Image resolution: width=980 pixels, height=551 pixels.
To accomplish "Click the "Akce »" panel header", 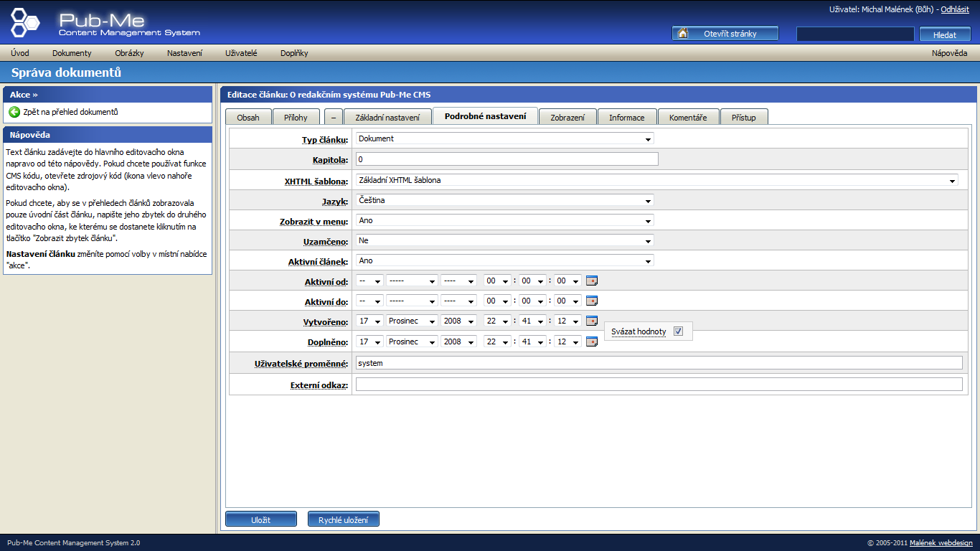I will (108, 95).
